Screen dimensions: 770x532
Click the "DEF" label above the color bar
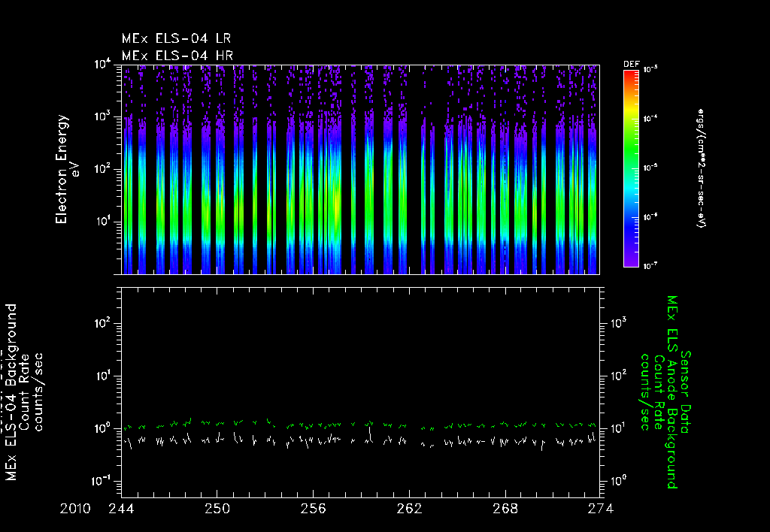click(x=631, y=65)
